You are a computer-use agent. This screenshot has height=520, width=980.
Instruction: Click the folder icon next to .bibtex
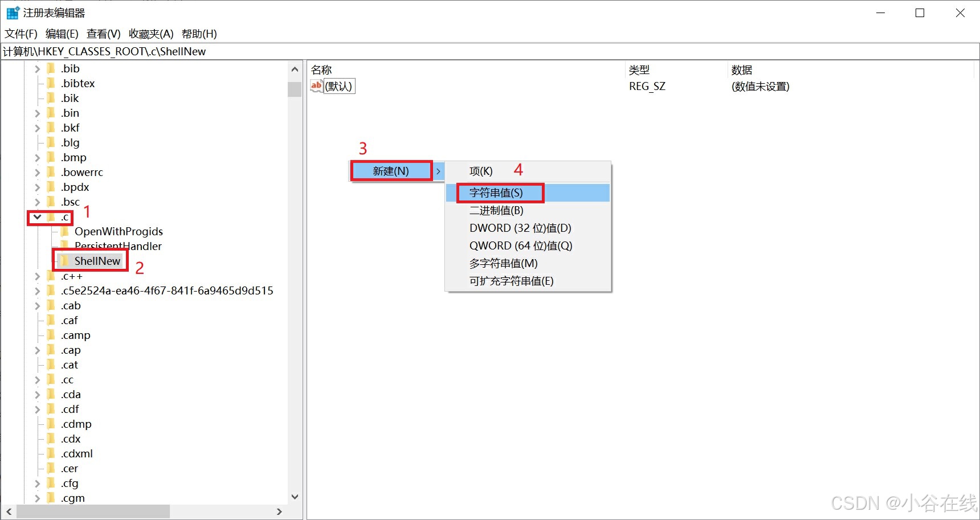pyautogui.click(x=51, y=83)
